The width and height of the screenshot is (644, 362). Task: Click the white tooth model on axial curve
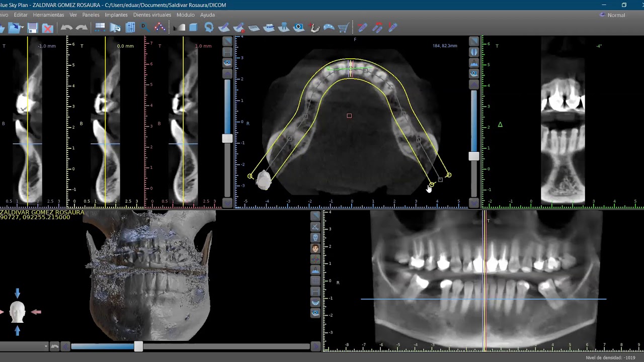click(x=264, y=180)
